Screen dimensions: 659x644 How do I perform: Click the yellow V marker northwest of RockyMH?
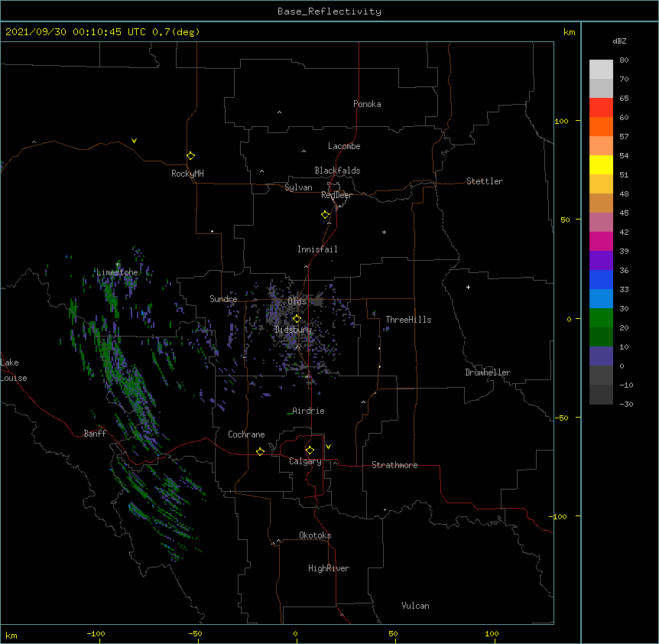point(134,141)
